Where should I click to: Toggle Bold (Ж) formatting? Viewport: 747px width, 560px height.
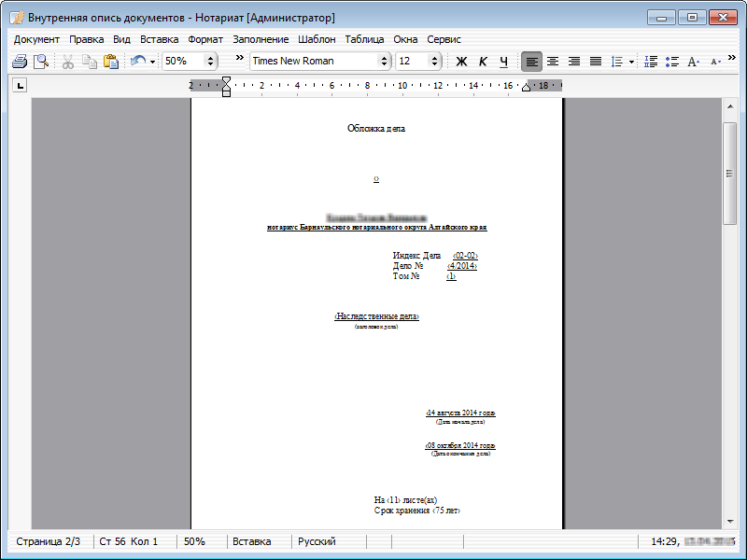[x=460, y=62]
